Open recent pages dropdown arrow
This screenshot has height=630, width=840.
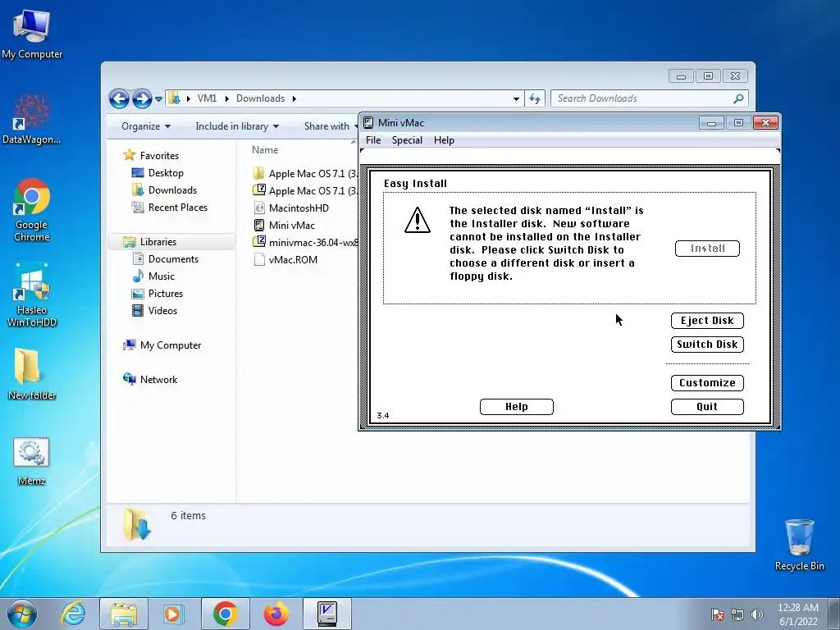[158, 99]
